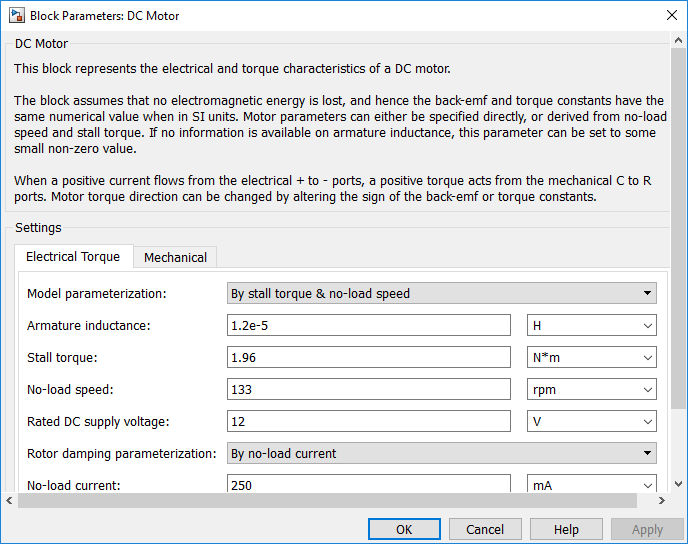Select the Electrical Torque tab

point(73,257)
